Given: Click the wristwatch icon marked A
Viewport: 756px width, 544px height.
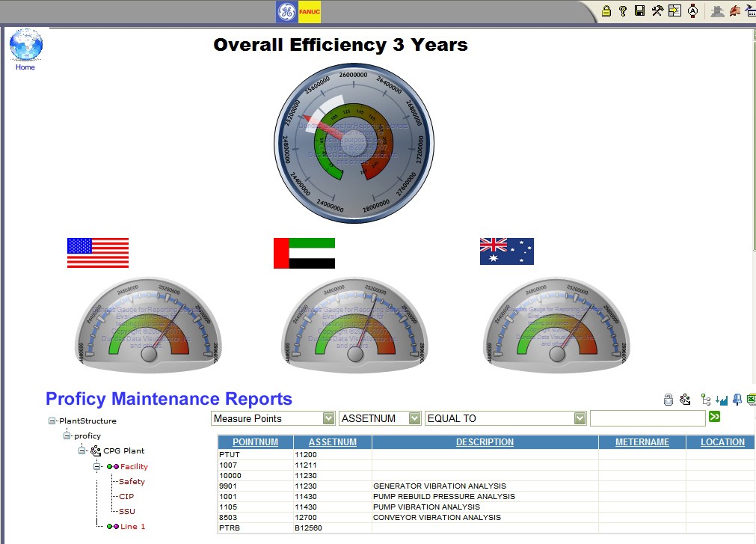Looking at the screenshot, I should [693, 10].
